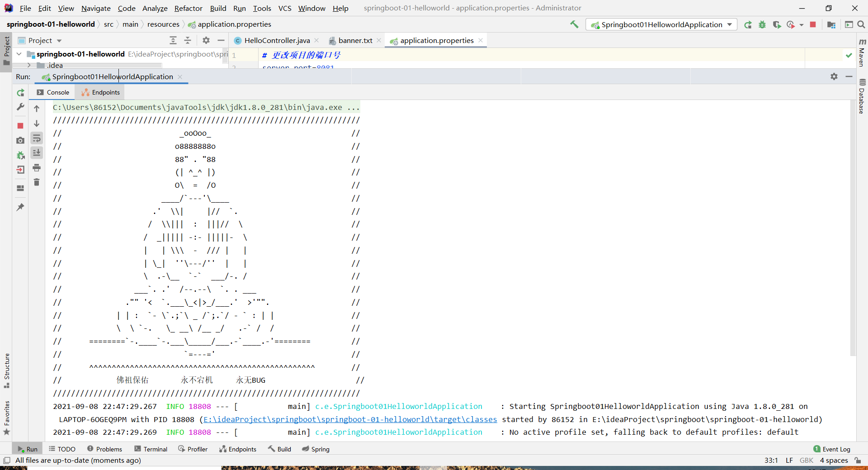Click the Profiler run icon in the main toolbar
This screenshot has width=868, height=470.
pos(791,24)
